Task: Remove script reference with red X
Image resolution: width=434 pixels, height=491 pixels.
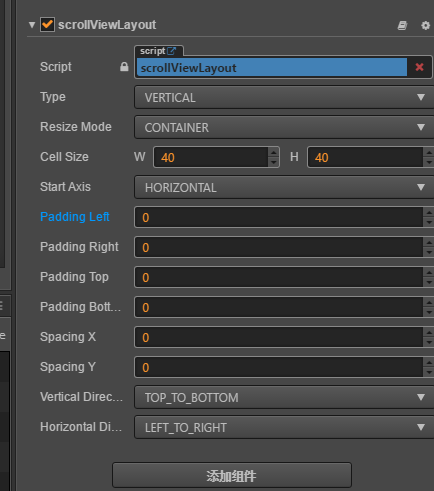Action: point(419,67)
